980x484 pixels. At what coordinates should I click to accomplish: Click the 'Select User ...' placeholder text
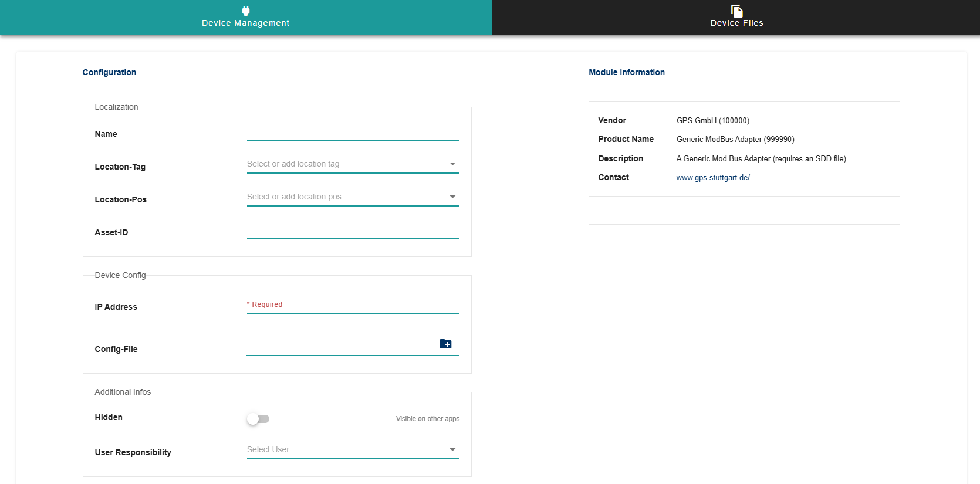[272, 450]
